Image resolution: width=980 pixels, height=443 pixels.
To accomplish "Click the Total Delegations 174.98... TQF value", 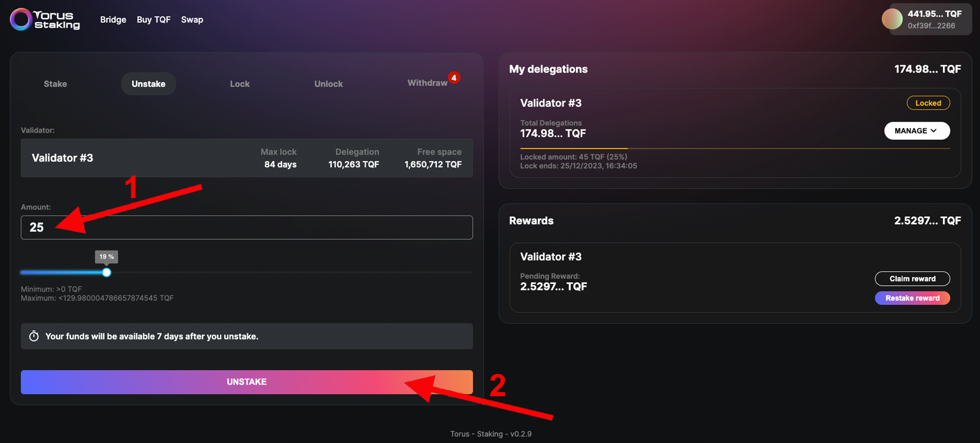I will [553, 133].
